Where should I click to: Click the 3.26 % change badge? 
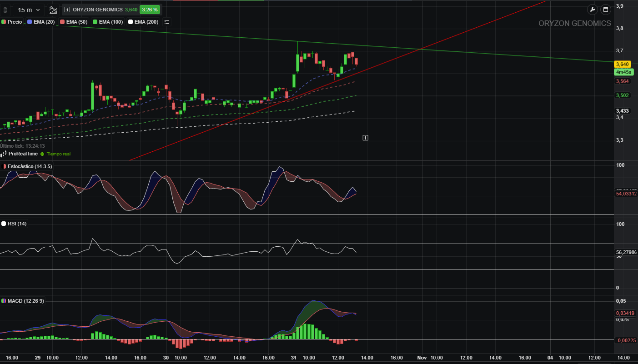[150, 10]
